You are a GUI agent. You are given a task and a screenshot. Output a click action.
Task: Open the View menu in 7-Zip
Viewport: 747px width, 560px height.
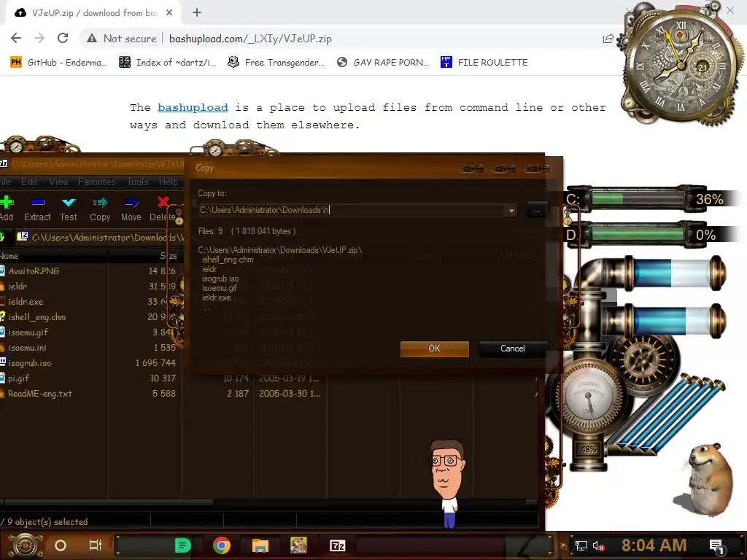58,182
